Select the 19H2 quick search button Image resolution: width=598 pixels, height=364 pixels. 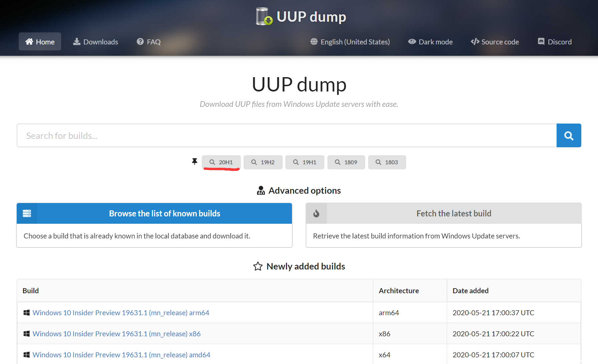(263, 162)
